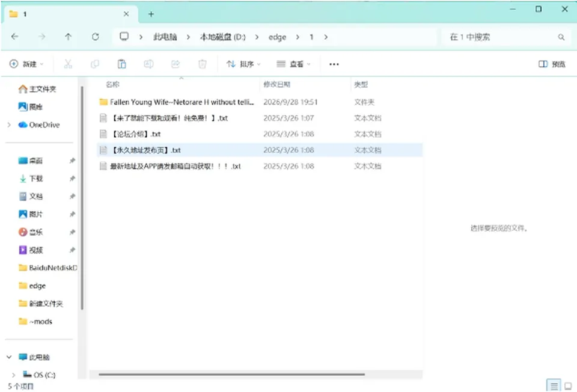577x392 pixels.
Task: Expand the OS (C:) drive node
Action: [x=14, y=375]
